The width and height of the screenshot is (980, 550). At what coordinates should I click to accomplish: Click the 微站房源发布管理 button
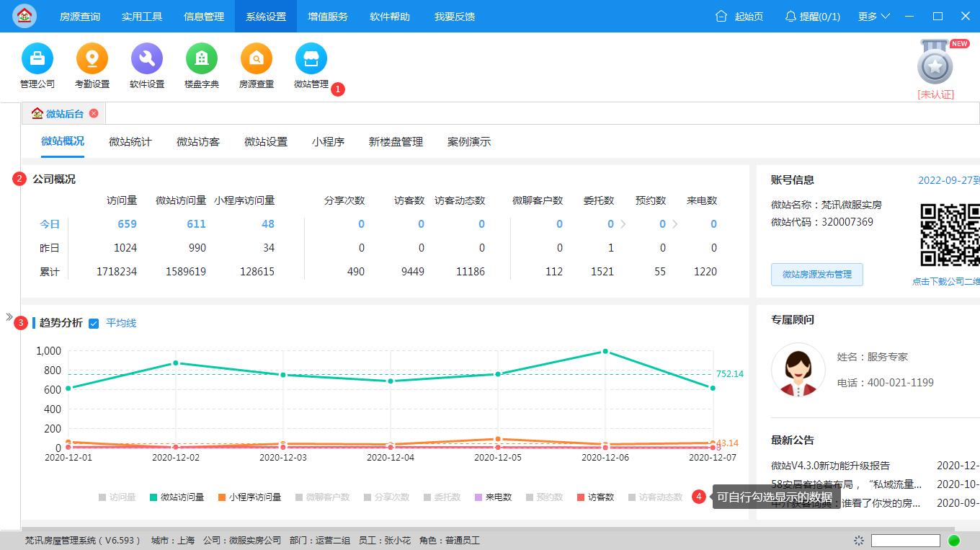816,274
